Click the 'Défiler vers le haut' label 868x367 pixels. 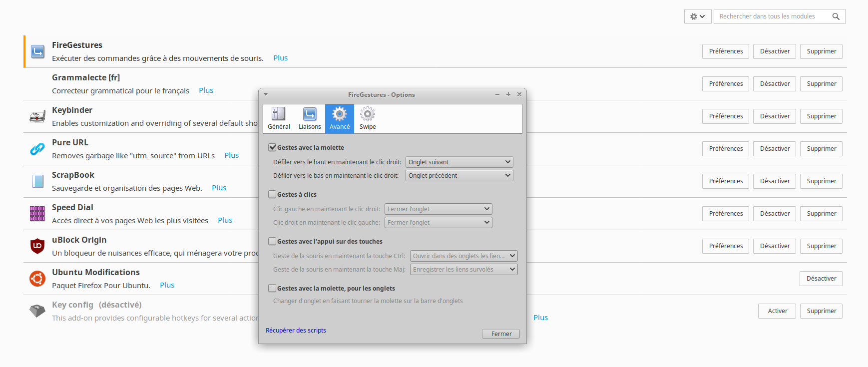click(x=337, y=162)
